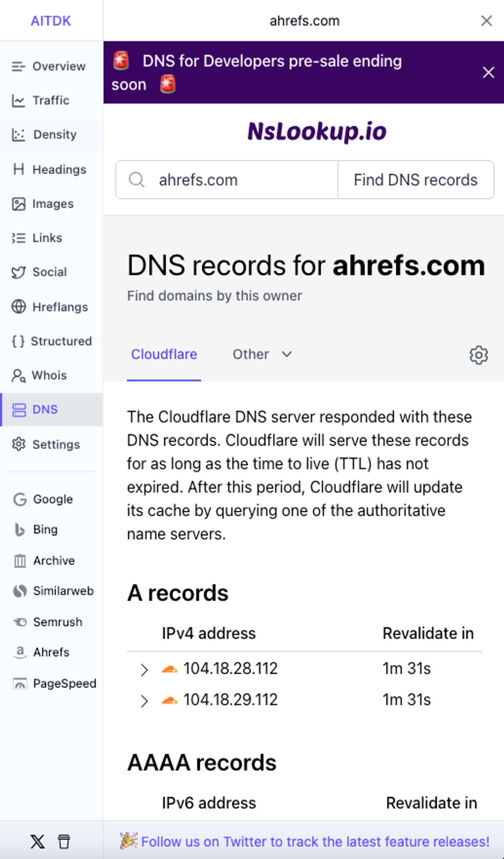Click the 1m 31s value for 104.18.29.112

407,700
